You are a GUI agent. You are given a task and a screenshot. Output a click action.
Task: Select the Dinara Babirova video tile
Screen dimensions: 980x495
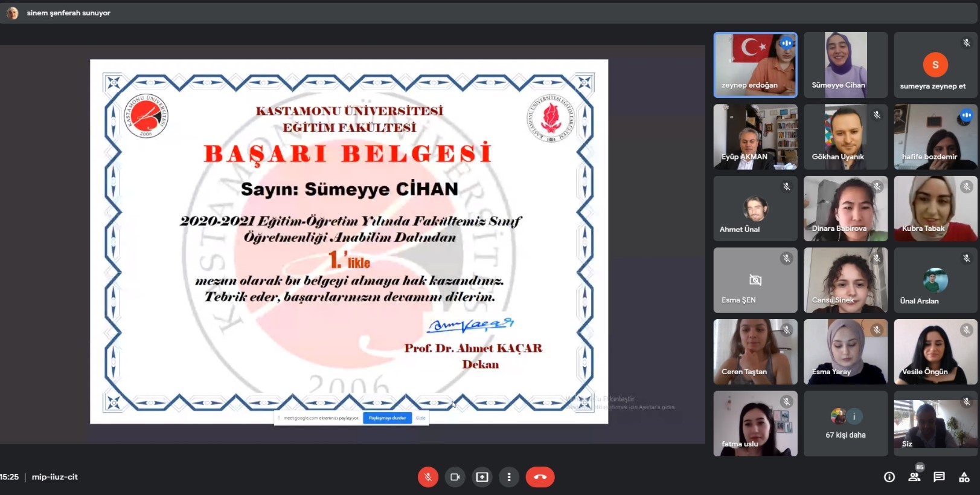coord(845,209)
